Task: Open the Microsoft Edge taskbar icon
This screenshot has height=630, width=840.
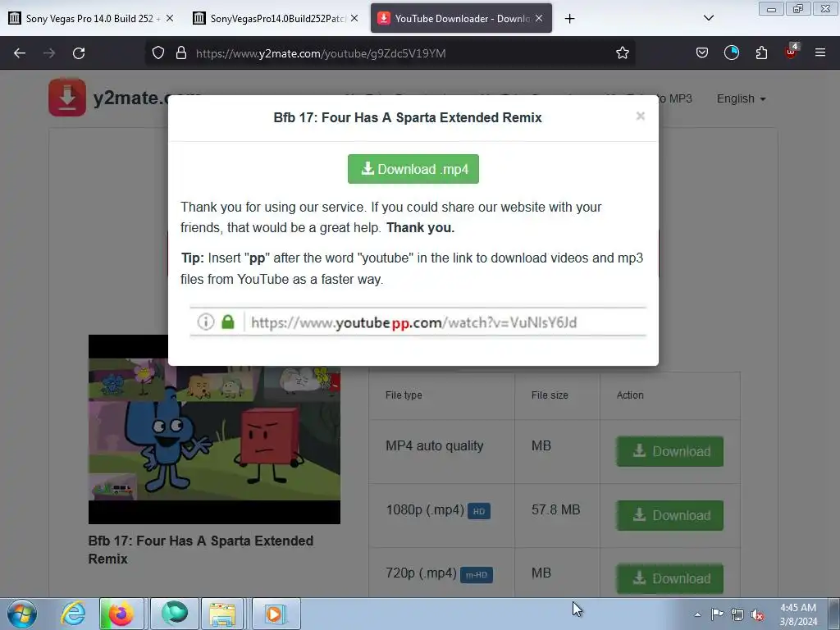Action: tap(175, 614)
